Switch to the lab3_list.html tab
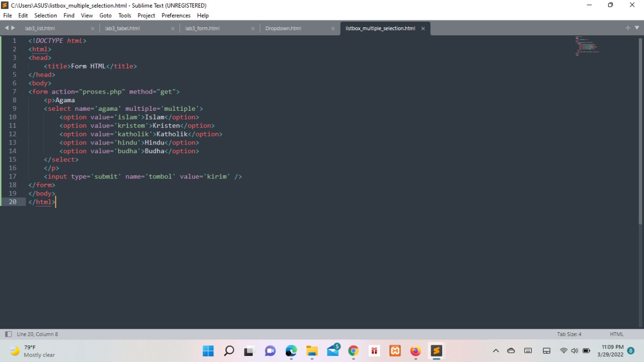 tap(40, 28)
